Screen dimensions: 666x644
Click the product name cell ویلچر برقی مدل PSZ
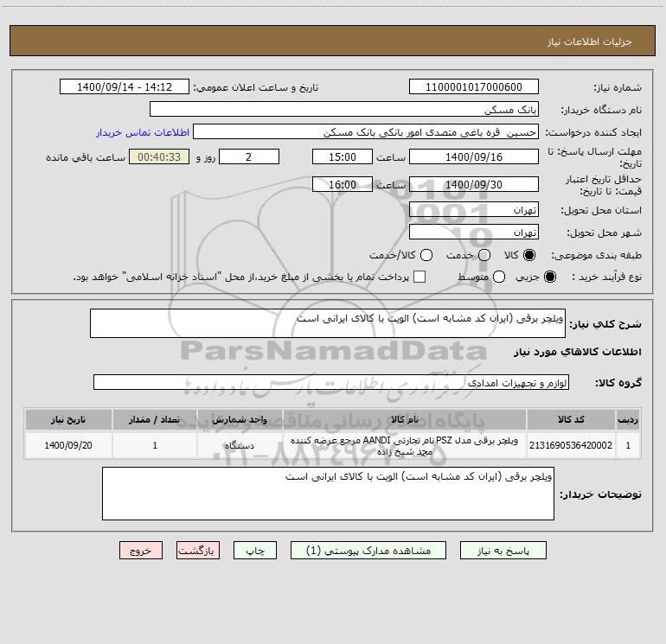(x=405, y=445)
